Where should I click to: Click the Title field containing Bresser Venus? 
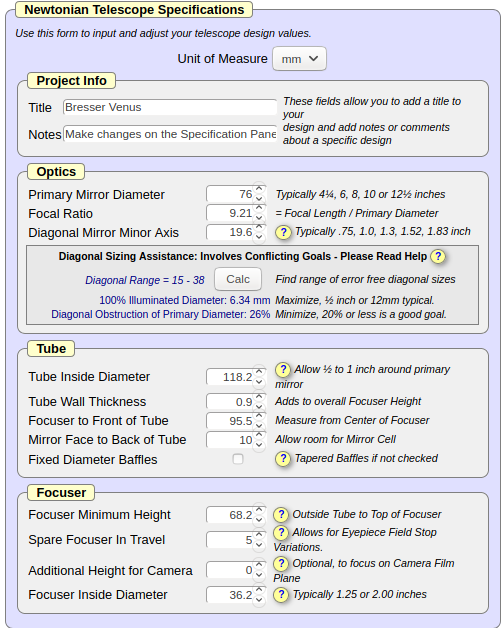coord(170,107)
